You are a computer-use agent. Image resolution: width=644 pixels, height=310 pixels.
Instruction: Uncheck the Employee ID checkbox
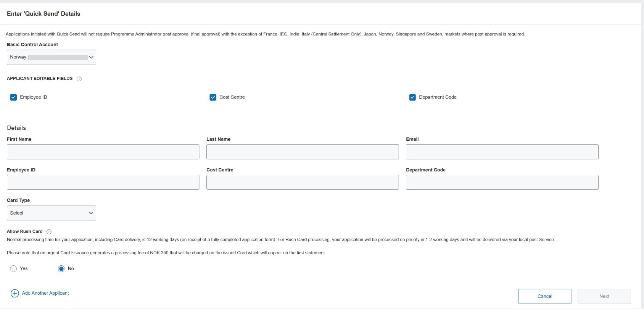point(13,97)
